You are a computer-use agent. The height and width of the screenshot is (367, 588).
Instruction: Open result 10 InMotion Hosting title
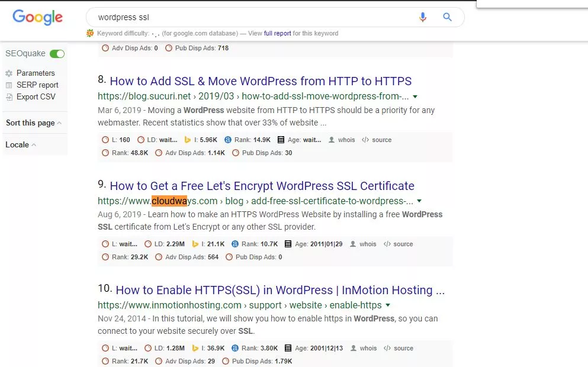pos(280,290)
